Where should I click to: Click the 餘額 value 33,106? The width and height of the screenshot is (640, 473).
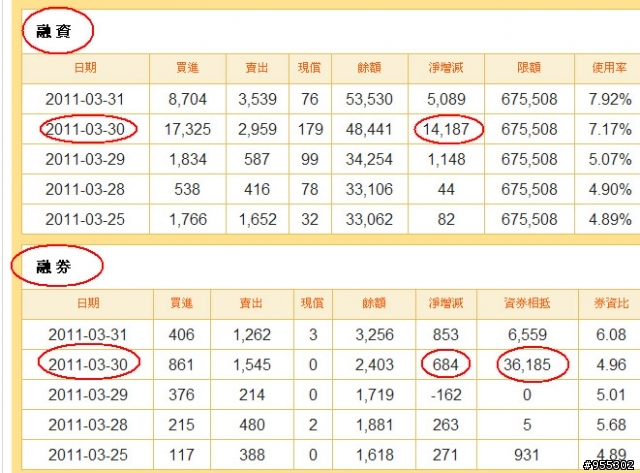tap(369, 189)
